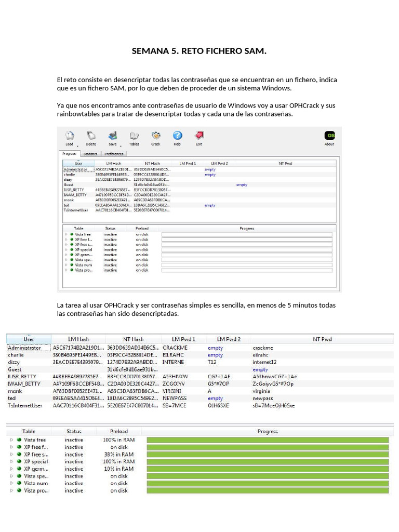Image resolution: width=399 pixels, height=532 pixels.
Task: Click green progress bar of 10% in RAM row
Action: coord(268,469)
